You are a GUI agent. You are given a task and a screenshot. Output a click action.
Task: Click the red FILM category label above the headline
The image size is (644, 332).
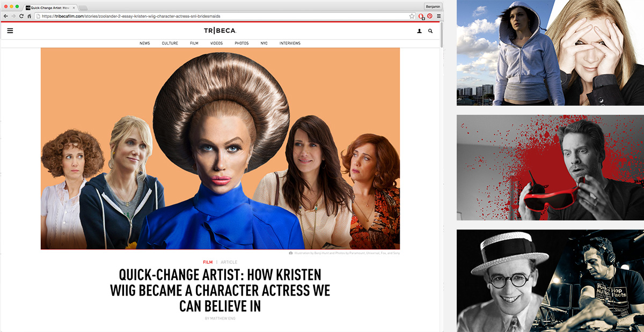pos(208,262)
